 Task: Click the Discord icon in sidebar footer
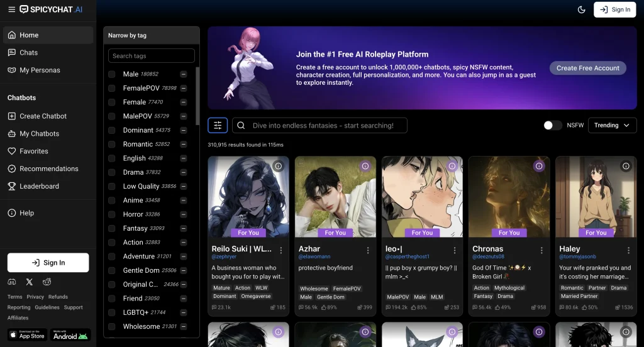pos(12,282)
